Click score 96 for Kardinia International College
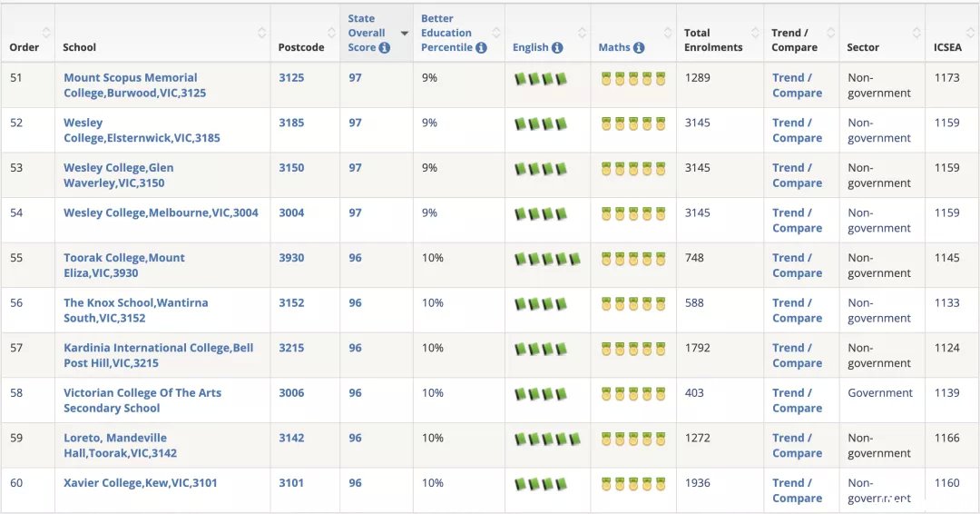This screenshot has width=980, height=514. pos(355,348)
